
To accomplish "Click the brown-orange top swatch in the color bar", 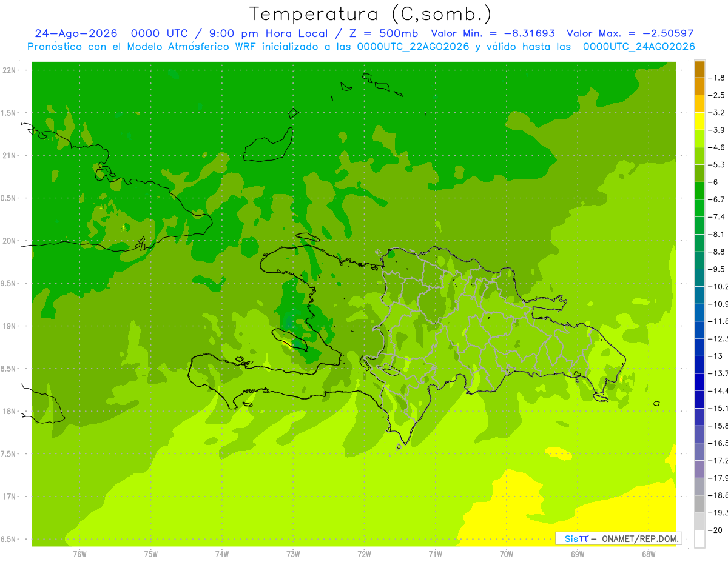I will [699, 69].
